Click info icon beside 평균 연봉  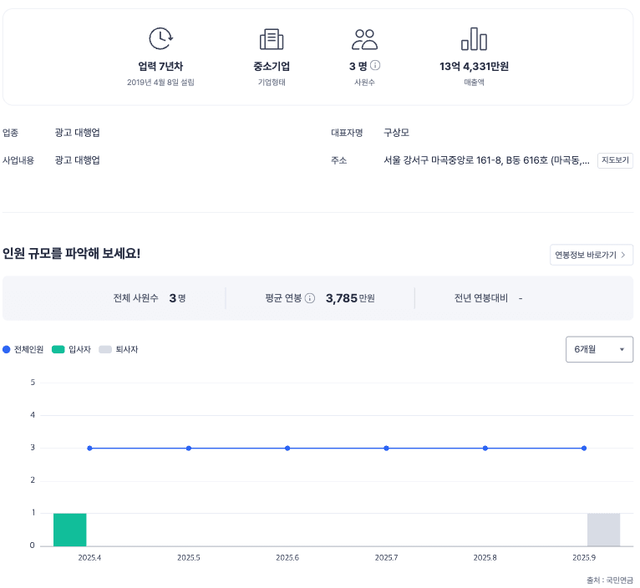pyautogui.click(x=310, y=298)
